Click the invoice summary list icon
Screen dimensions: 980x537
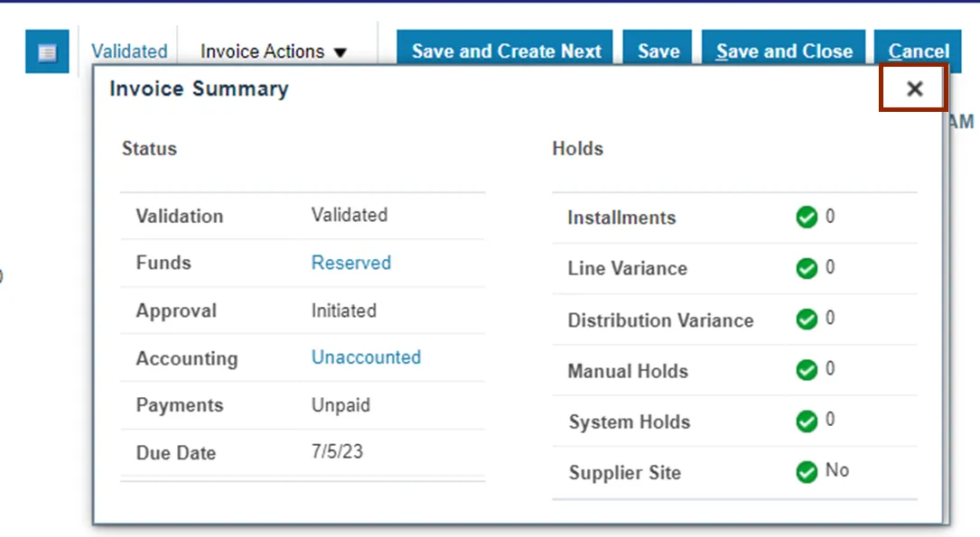pyautogui.click(x=47, y=52)
